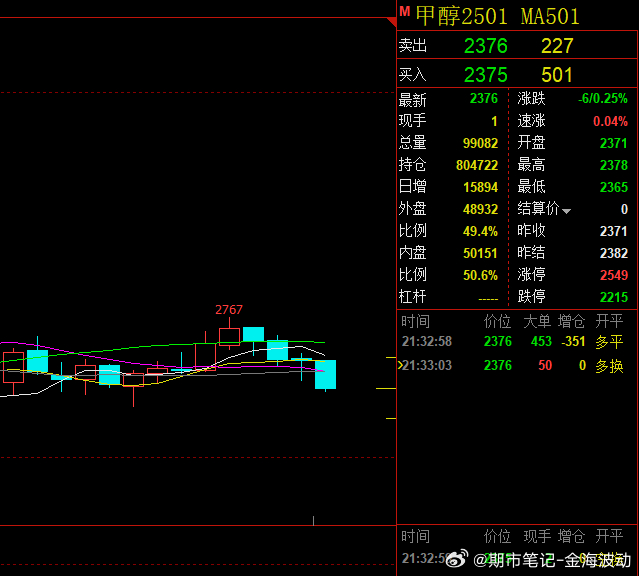Viewport: 639px width, 576px height.
Task: Click the 持仓 open interest value 804722
Action: click(x=476, y=165)
